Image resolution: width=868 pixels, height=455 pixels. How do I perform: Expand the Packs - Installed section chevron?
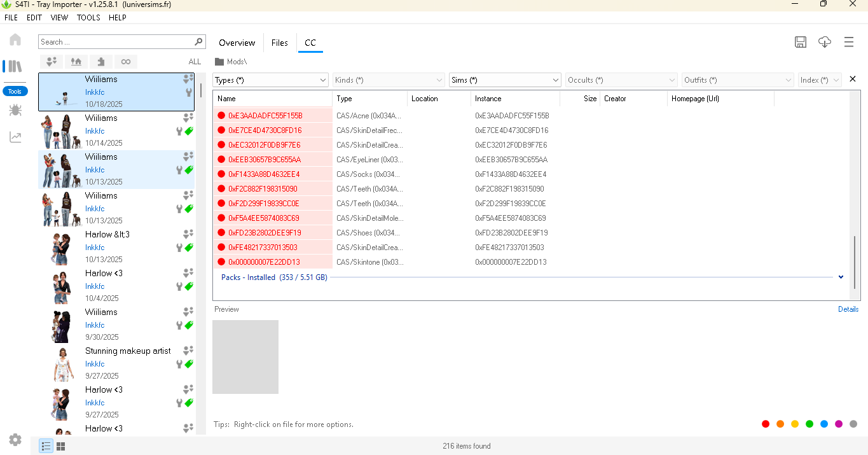(x=841, y=277)
